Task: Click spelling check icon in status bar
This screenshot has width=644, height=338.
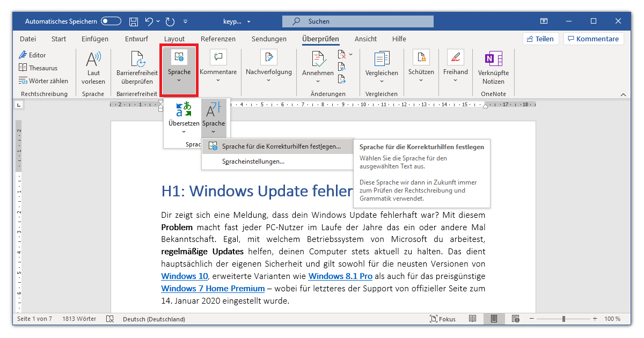Action: click(110, 319)
